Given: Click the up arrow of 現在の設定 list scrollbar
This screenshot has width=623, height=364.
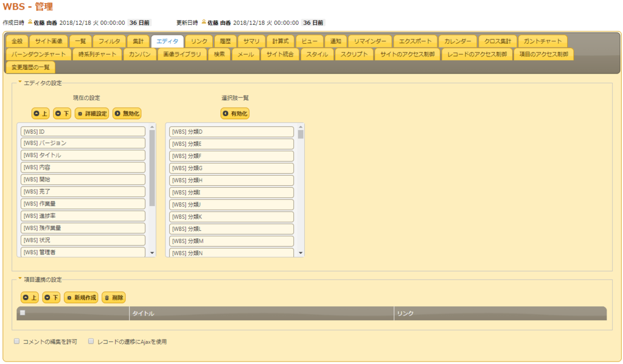Looking at the screenshot, I should 152,127.
